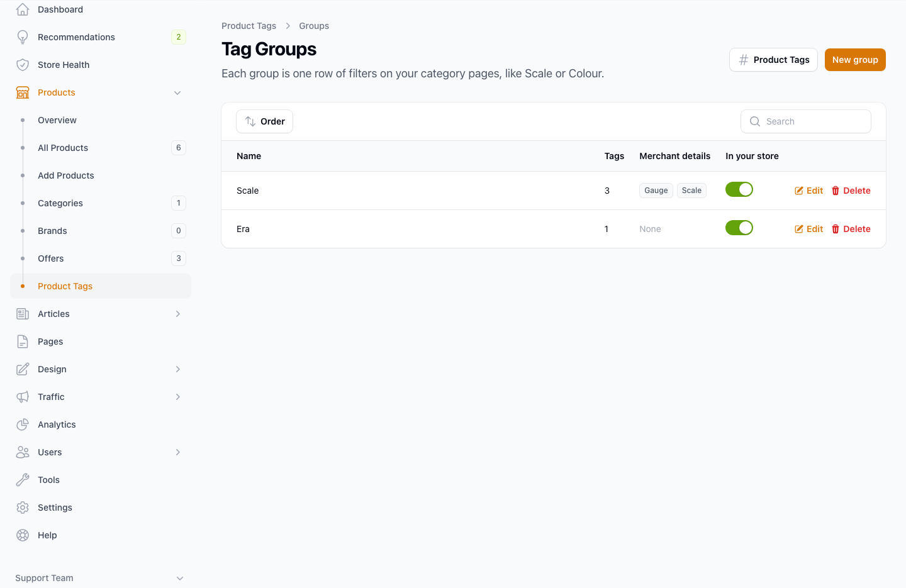The height and width of the screenshot is (588, 906).
Task: Click the magnifier icon in the search box
Action: [755, 121]
